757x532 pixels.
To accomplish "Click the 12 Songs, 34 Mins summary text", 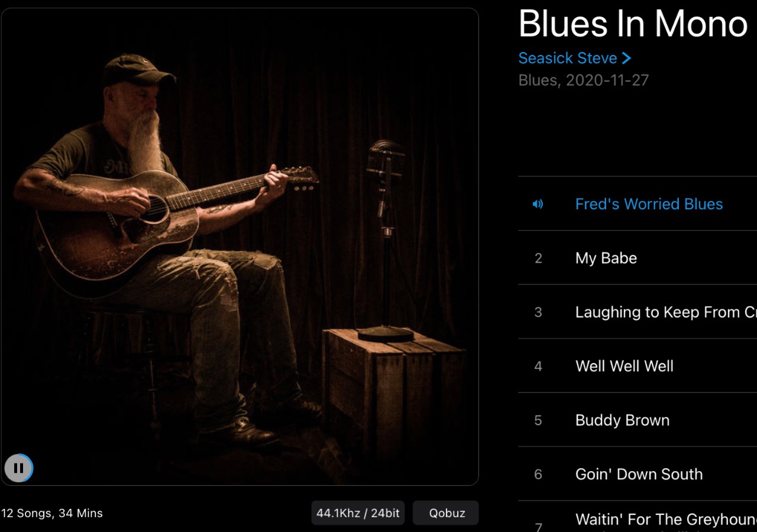I will pyautogui.click(x=52, y=513).
